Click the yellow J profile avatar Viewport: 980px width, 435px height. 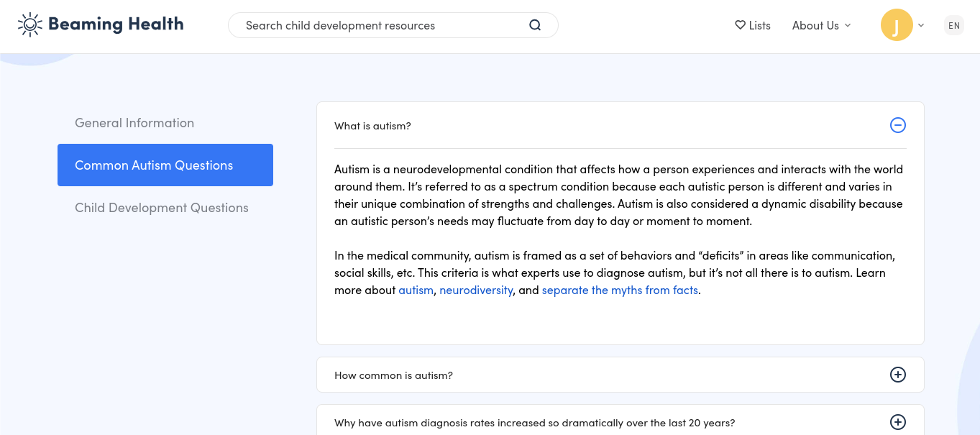coord(896,25)
